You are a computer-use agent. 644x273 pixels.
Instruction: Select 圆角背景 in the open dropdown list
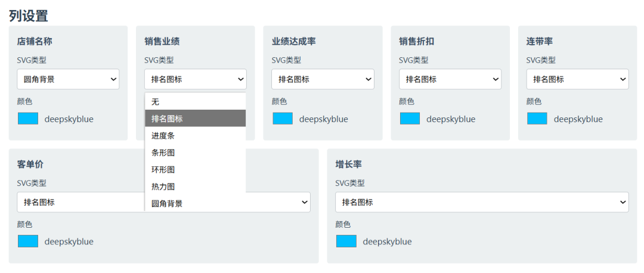point(195,204)
